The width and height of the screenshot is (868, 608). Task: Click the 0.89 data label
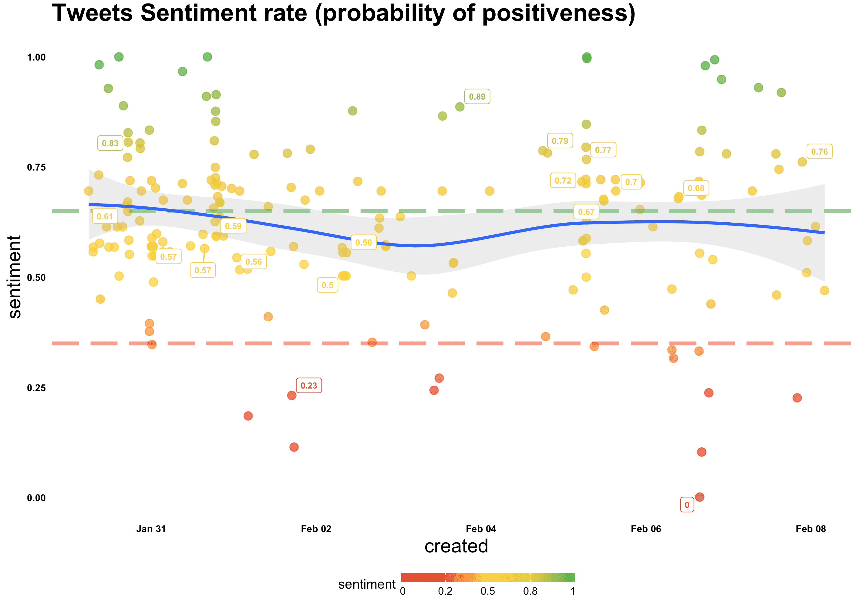tap(477, 96)
